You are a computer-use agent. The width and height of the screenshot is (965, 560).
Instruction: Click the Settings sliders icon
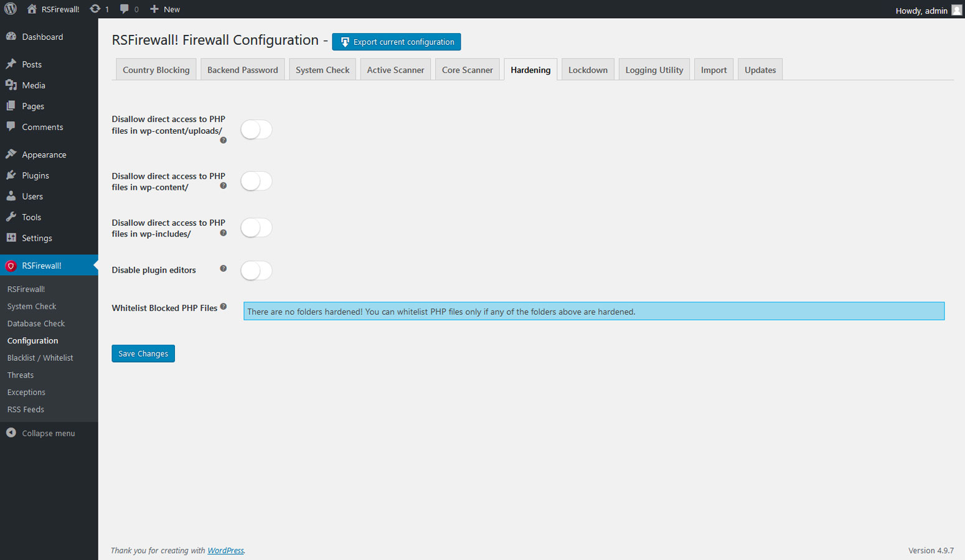[11, 238]
